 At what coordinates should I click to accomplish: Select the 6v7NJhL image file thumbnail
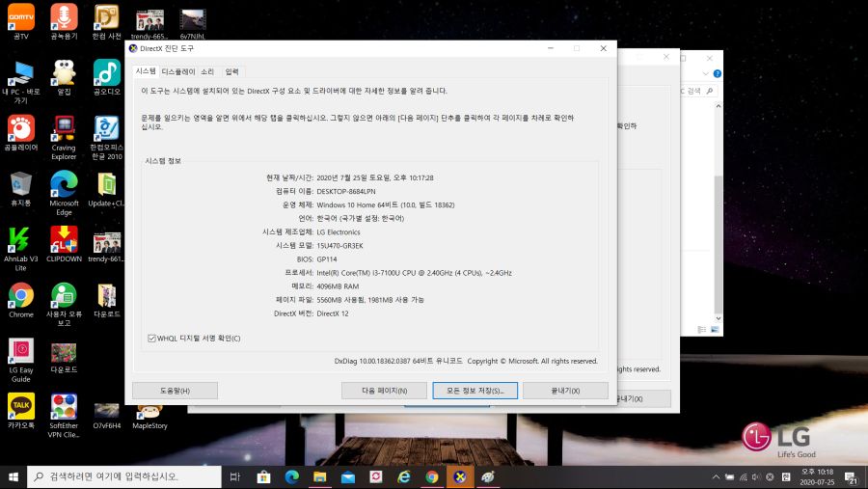(x=193, y=24)
